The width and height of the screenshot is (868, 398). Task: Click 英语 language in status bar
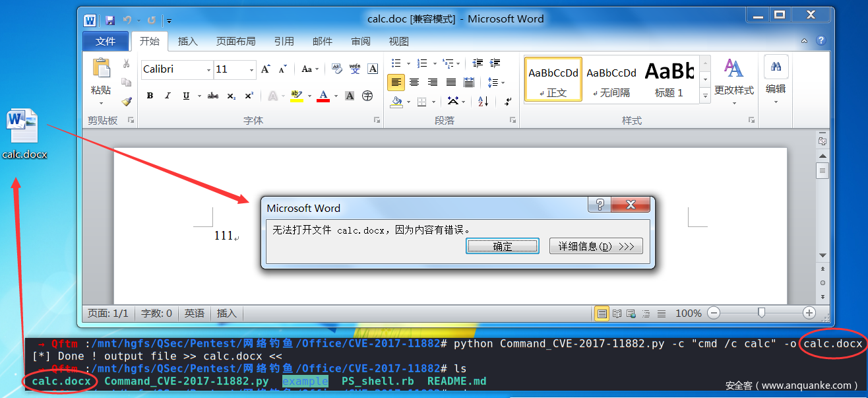[x=195, y=314]
